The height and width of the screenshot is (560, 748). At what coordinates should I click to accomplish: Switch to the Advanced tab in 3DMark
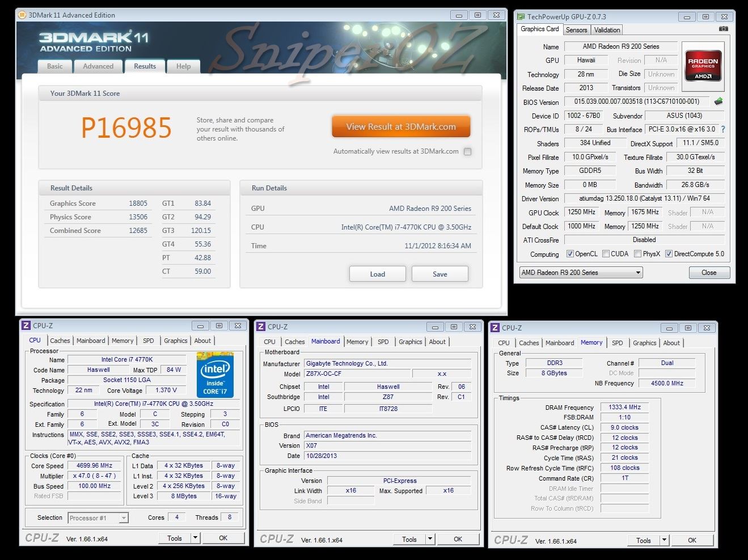coord(98,66)
